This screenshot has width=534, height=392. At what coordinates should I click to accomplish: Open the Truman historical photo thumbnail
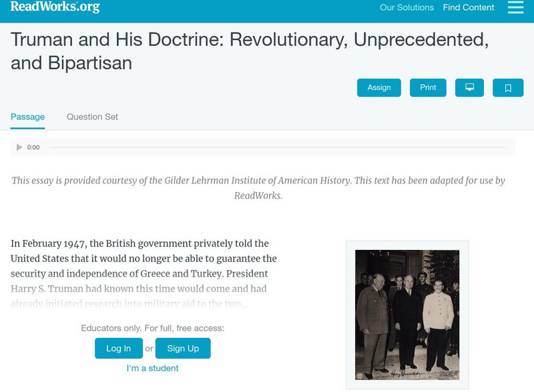(x=407, y=314)
